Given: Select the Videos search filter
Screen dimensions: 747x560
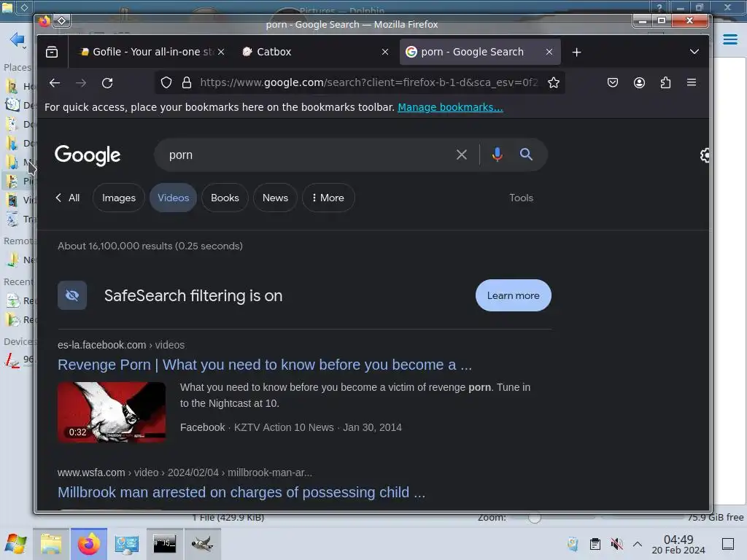Looking at the screenshot, I should pos(174,198).
